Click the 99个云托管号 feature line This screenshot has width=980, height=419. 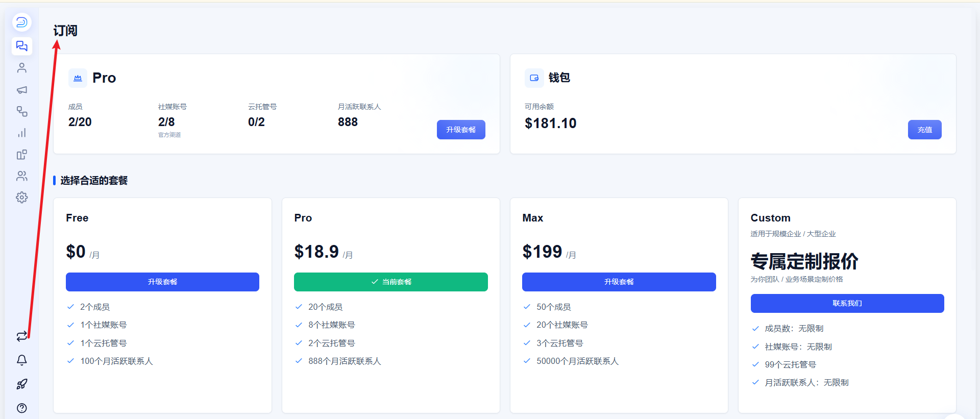coord(790,365)
